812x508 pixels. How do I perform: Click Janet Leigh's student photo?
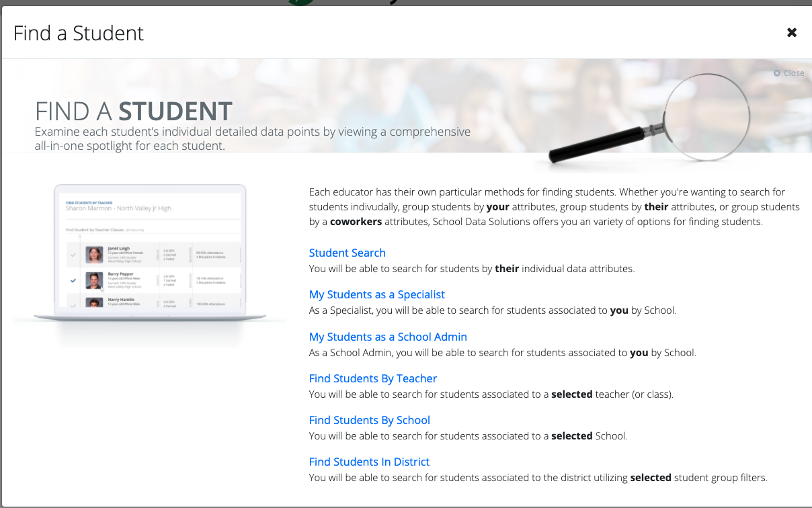94,254
